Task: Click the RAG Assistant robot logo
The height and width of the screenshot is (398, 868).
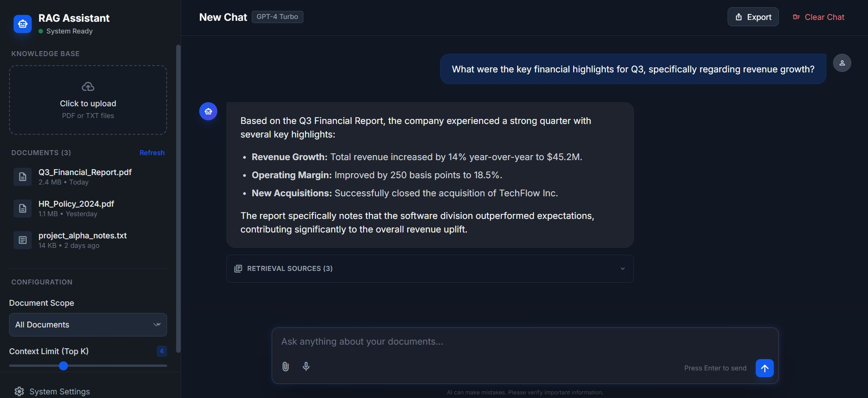Action: pos(23,24)
